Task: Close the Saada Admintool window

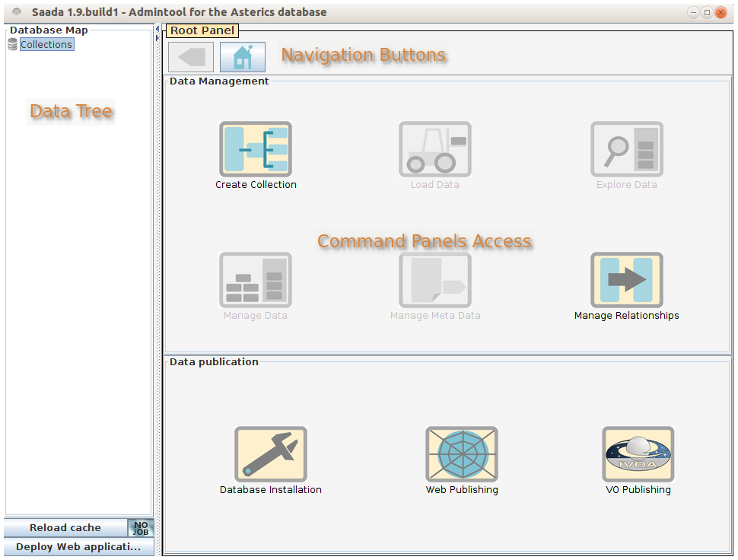Action: tap(721, 13)
